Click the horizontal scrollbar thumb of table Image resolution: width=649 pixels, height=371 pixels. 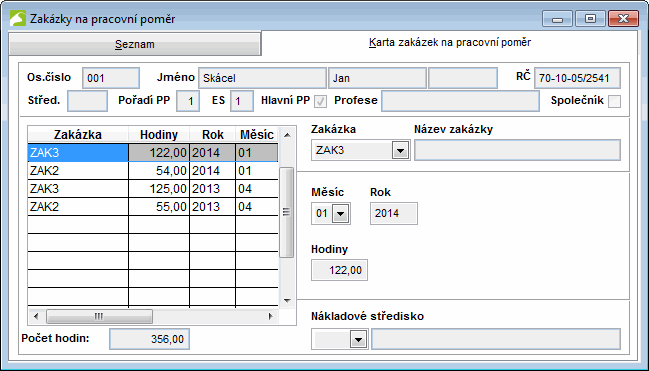pyautogui.click(x=99, y=317)
